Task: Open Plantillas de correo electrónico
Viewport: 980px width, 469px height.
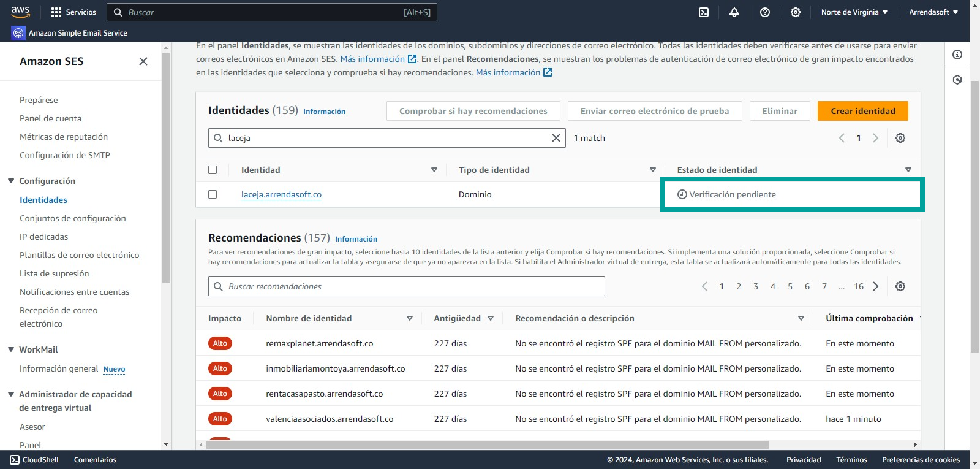Action: 80,255
